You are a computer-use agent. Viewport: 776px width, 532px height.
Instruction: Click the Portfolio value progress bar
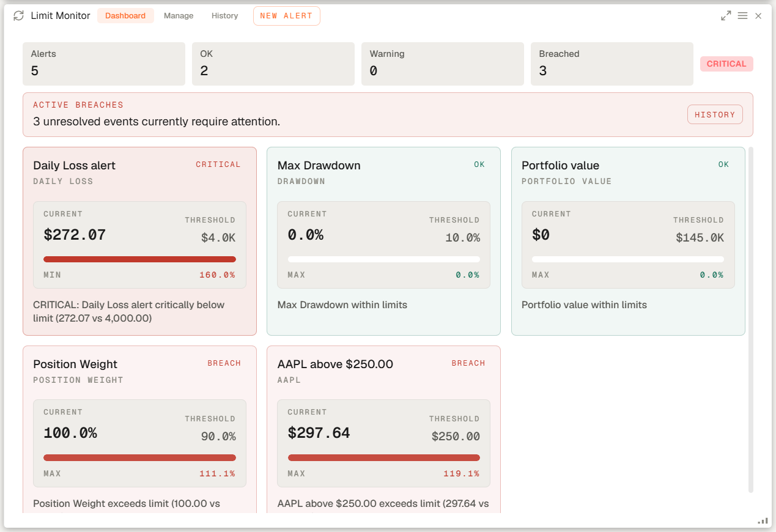point(628,259)
